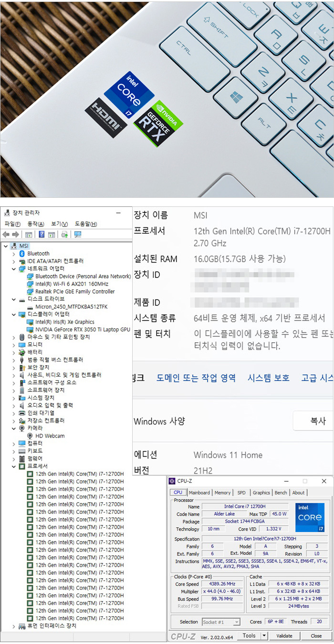Open the 동작(A) menu
The width and height of the screenshot is (334, 644).
point(36,224)
